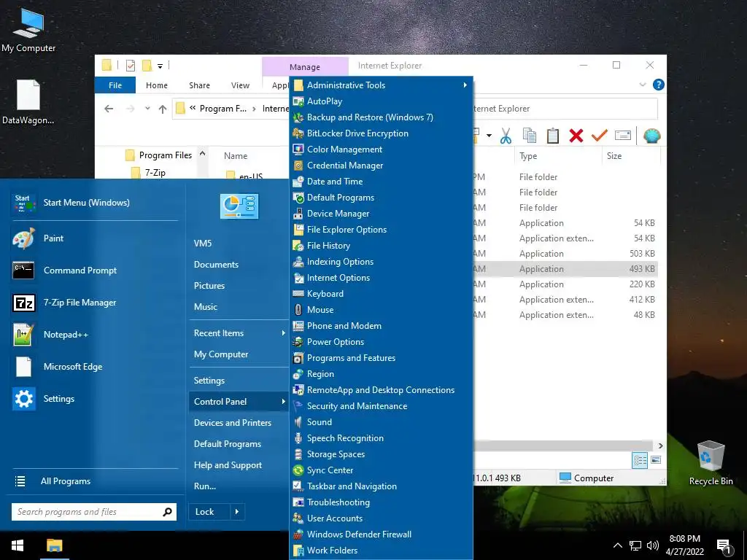Click the orange checkmark Properties icon
This screenshot has width=747, height=560.
pyautogui.click(x=600, y=136)
